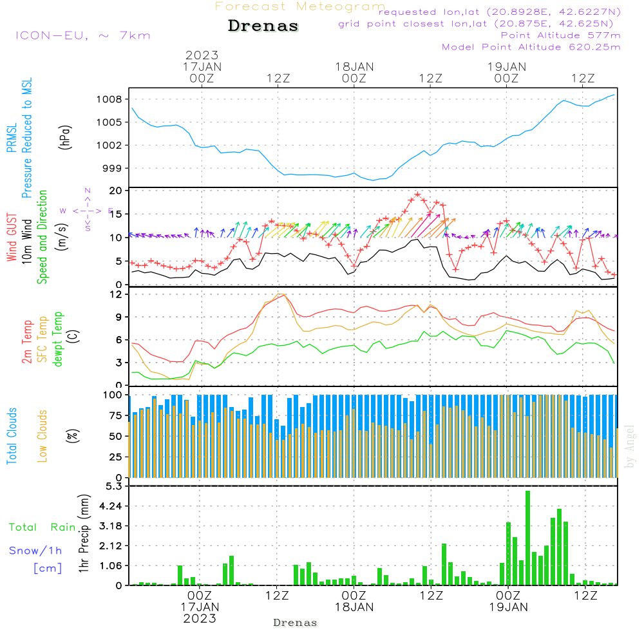Click the green 'dewpt Temp' label
Screen dimensions: 644x644
point(57,339)
